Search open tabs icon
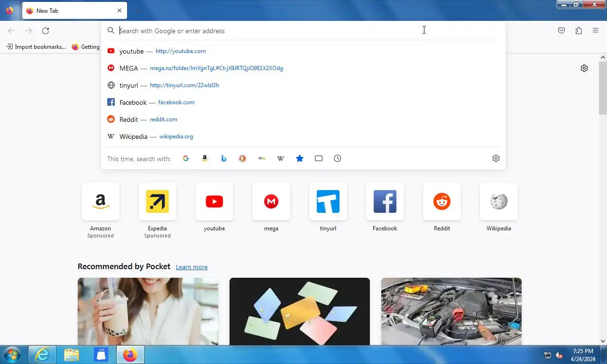 point(319,158)
